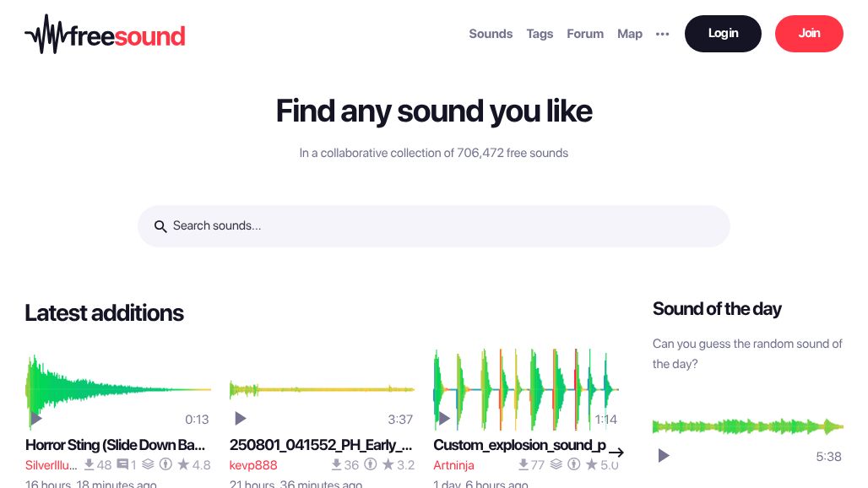
Task: Play the Horror Sting sound
Action: (36, 419)
